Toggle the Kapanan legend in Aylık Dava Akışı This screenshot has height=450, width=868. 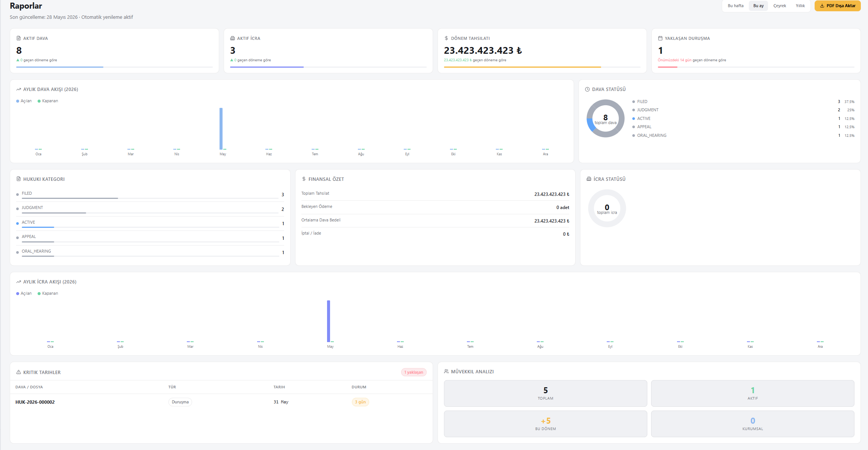pyautogui.click(x=48, y=101)
